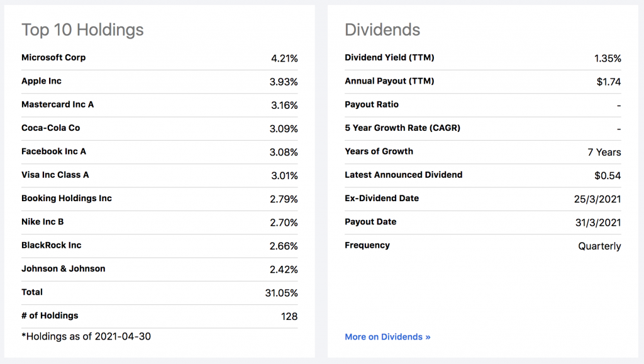Click the Top 10 Holdings heading
This screenshot has width=644, height=364.
click(82, 30)
